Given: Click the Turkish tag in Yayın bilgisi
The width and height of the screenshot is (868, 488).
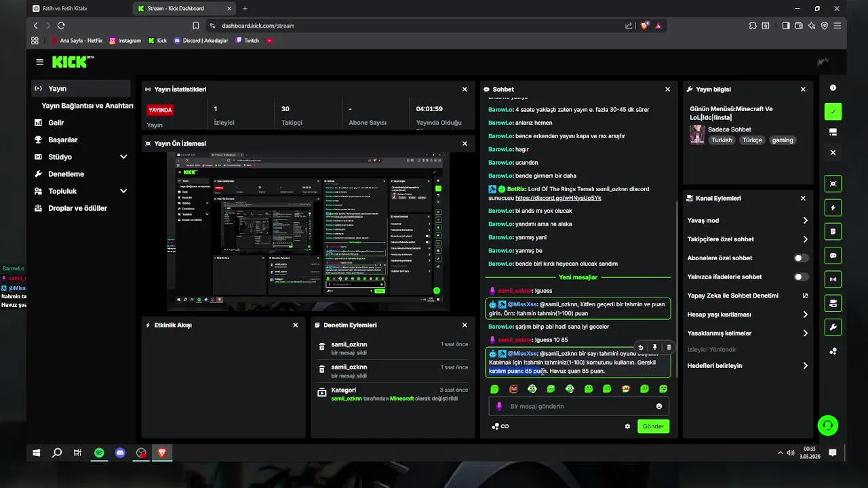Looking at the screenshot, I should 722,140.
